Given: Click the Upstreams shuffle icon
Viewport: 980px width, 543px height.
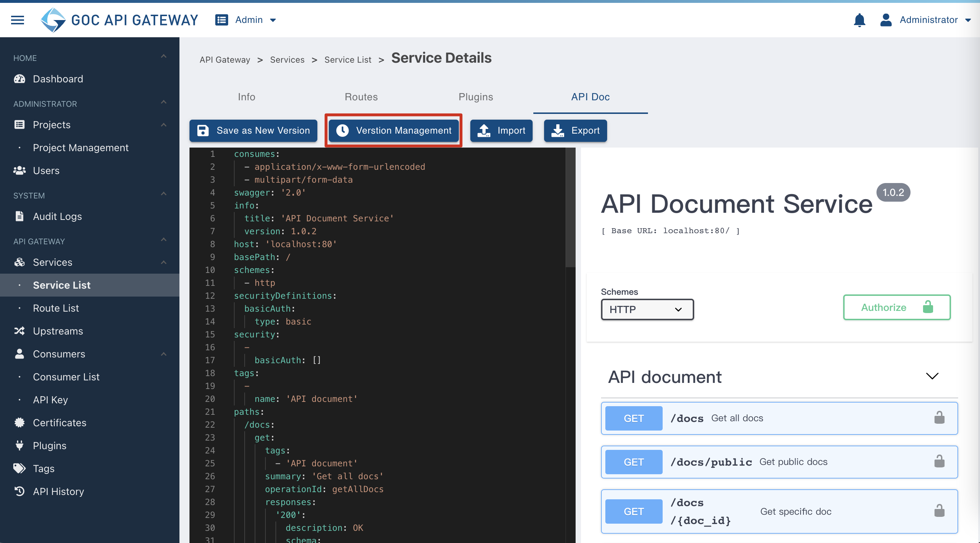Looking at the screenshot, I should [x=19, y=331].
